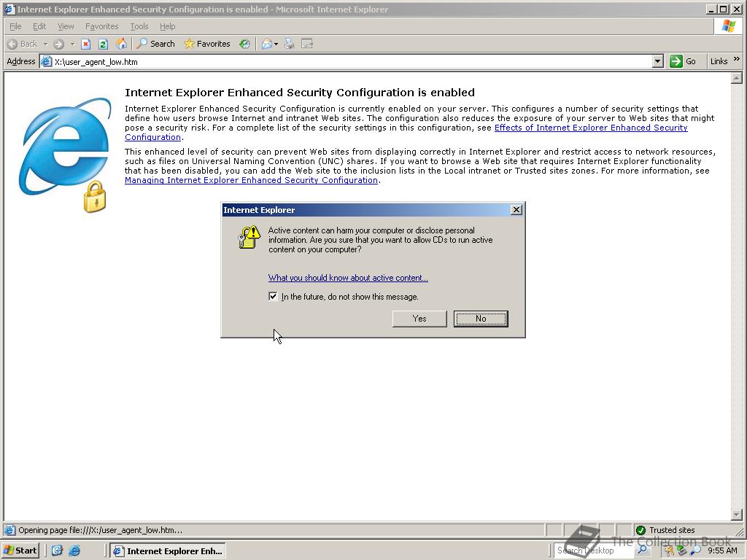Close the Internet Explorer warning dialog
Viewport: 747px width, 560px height.
tap(516, 209)
